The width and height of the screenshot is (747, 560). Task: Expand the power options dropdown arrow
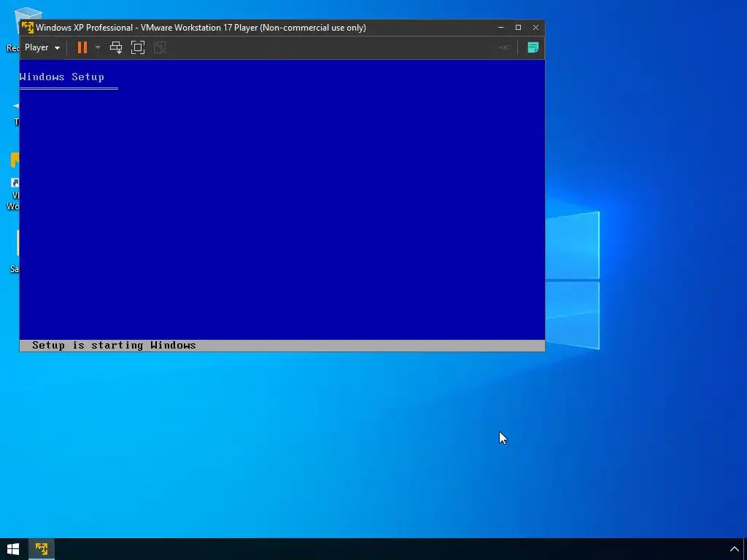[x=98, y=47]
